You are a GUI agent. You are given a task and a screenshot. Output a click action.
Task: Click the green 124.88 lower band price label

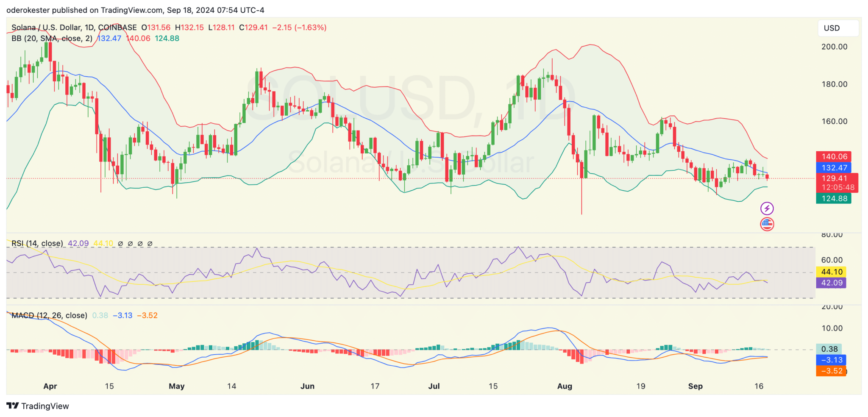[834, 198]
